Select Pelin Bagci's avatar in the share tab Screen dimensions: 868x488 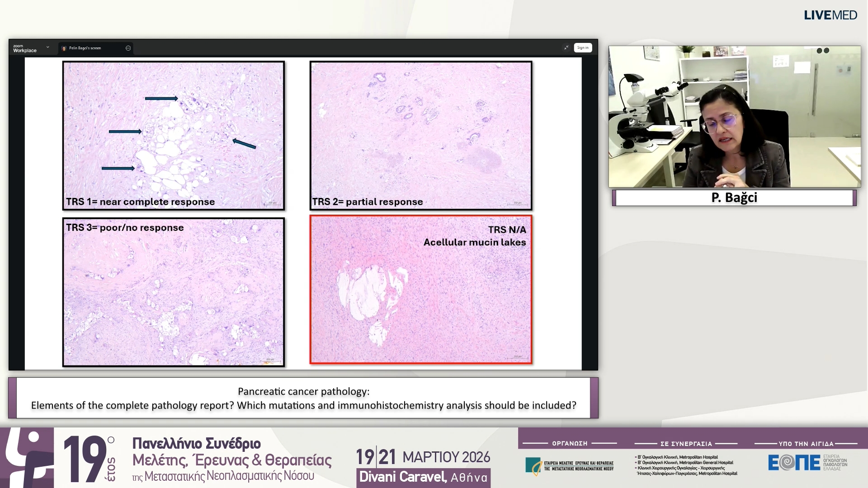[x=64, y=47]
